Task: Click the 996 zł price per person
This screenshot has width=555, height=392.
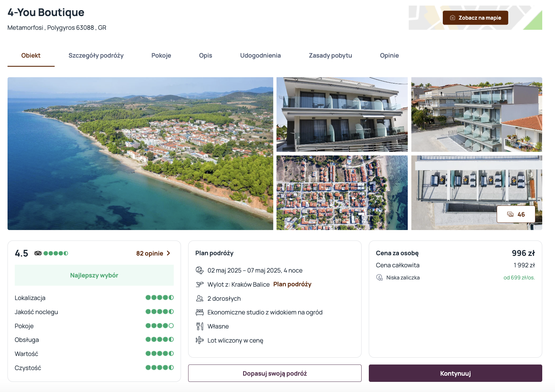Action: 523,253
